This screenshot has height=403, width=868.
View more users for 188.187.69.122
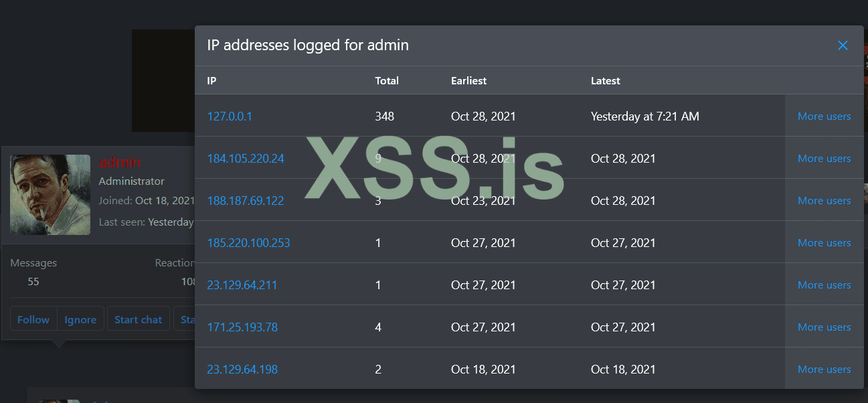(824, 201)
